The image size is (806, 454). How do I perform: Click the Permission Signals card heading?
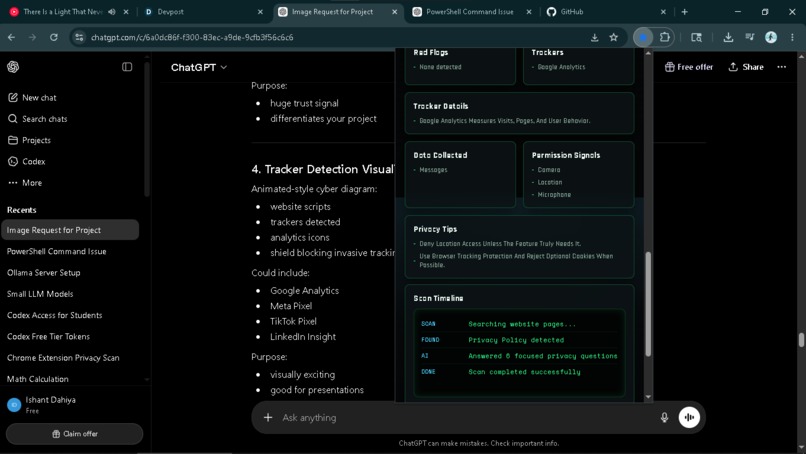(565, 155)
